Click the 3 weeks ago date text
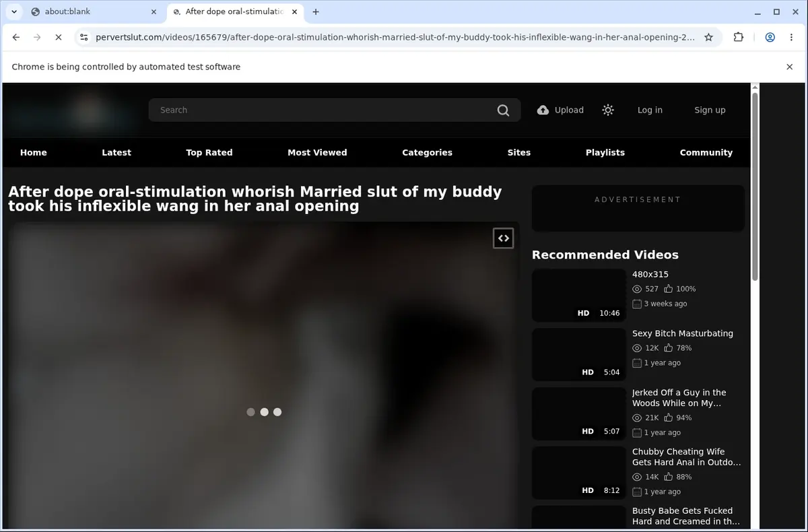This screenshot has height=532, width=808. [x=665, y=304]
